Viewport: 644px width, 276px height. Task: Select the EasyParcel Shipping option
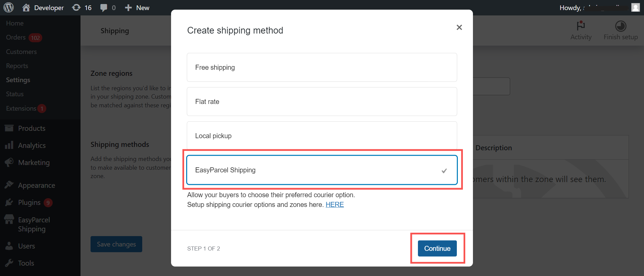click(x=322, y=170)
